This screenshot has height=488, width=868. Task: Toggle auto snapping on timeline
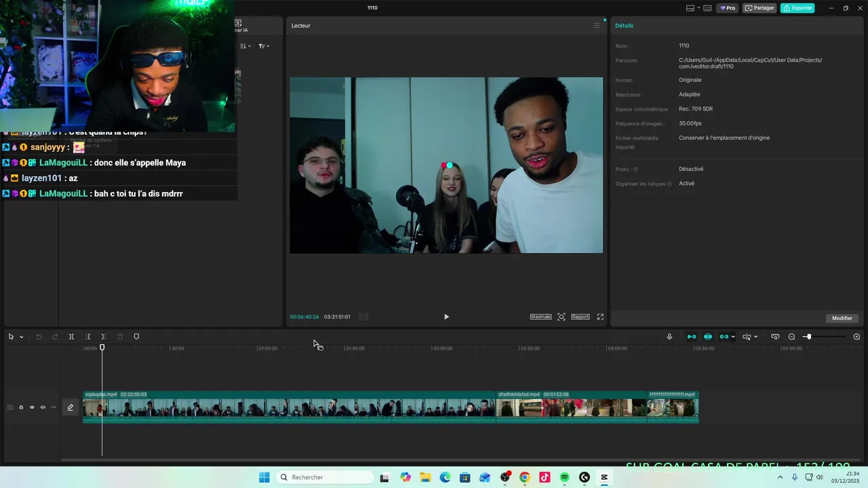click(x=708, y=337)
